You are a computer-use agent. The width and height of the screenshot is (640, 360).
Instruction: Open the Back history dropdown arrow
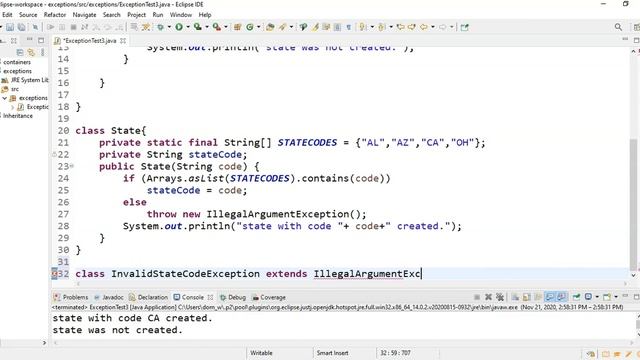pos(433,27)
